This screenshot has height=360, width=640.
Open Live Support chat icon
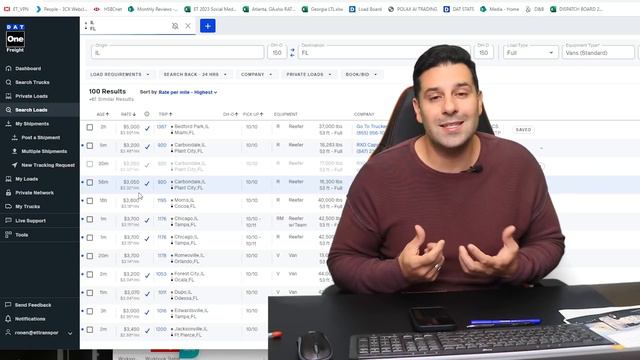(9, 220)
